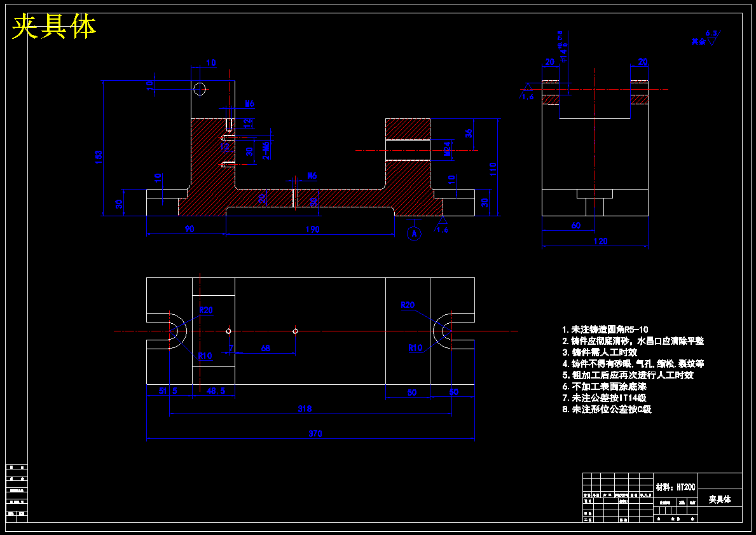This screenshot has height=535, width=756.
Task: Click note 5 粗加工后应再次进行人工时效
Action: 628,375
